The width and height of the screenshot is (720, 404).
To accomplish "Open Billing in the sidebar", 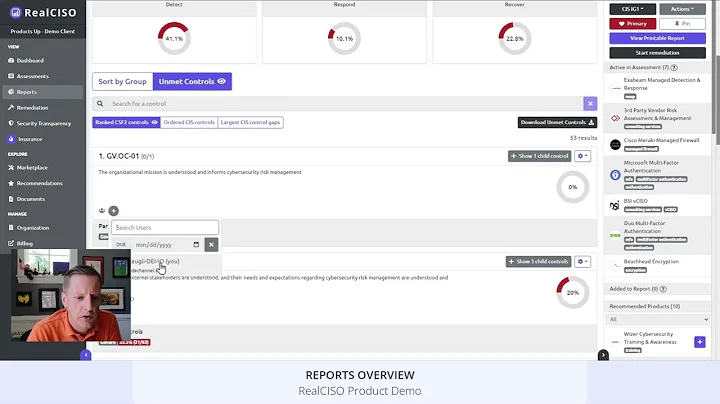I will (x=25, y=243).
